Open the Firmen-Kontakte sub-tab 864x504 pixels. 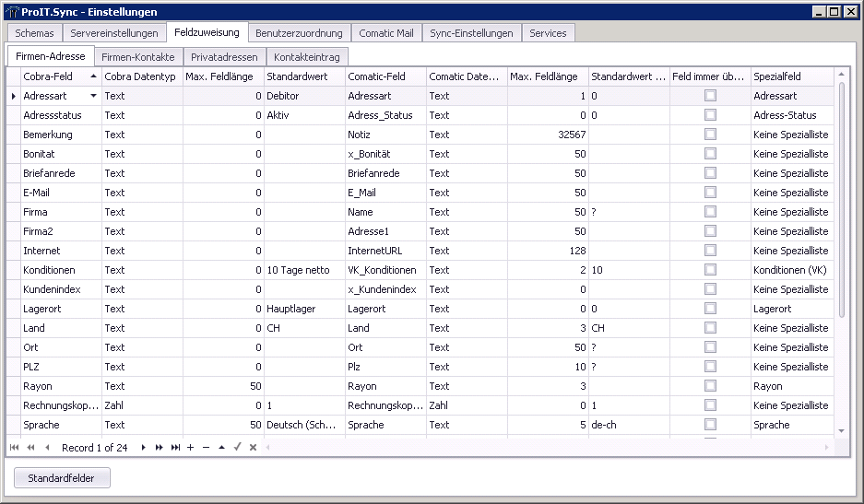137,57
